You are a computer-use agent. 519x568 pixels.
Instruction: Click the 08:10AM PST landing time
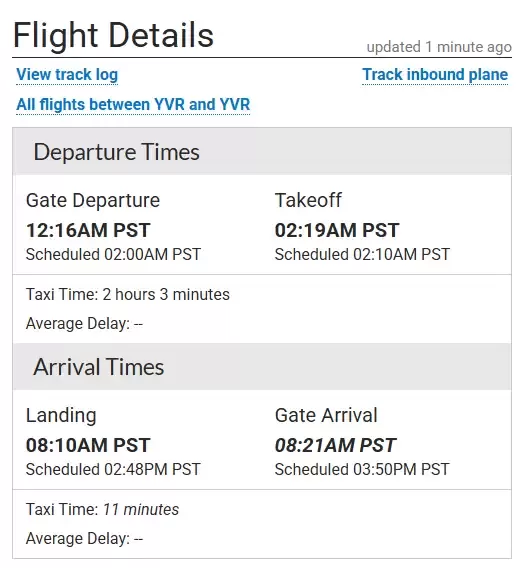(88, 445)
